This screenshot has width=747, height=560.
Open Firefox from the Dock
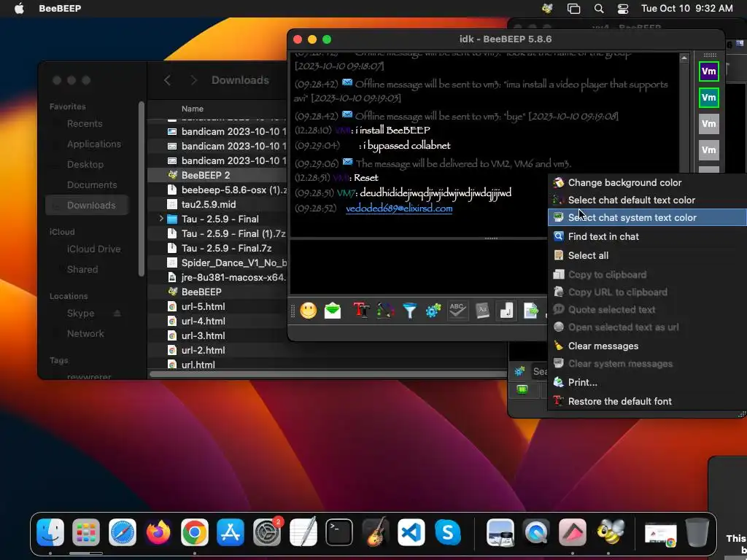tap(158, 532)
